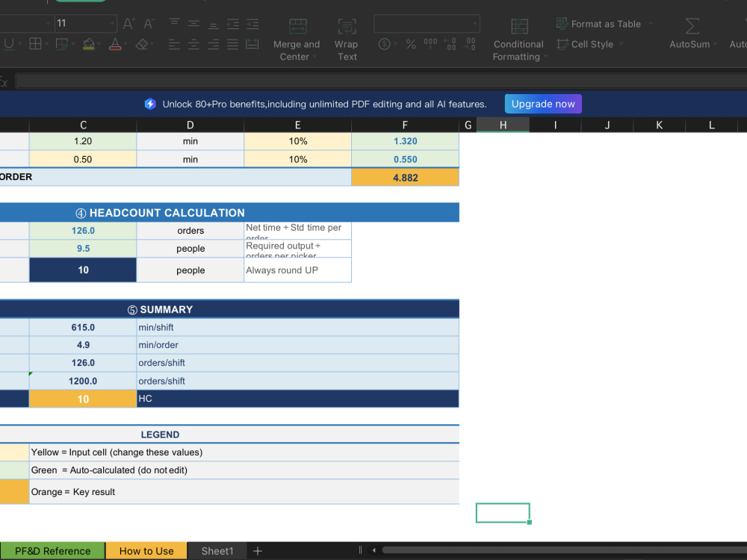
Task: Select the 1.320 value cell
Action: [x=405, y=141]
